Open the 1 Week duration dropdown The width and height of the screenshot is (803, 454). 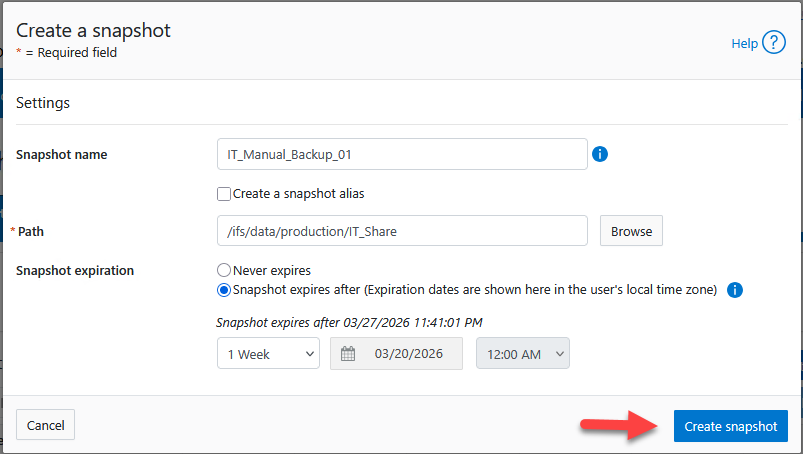[x=268, y=353]
